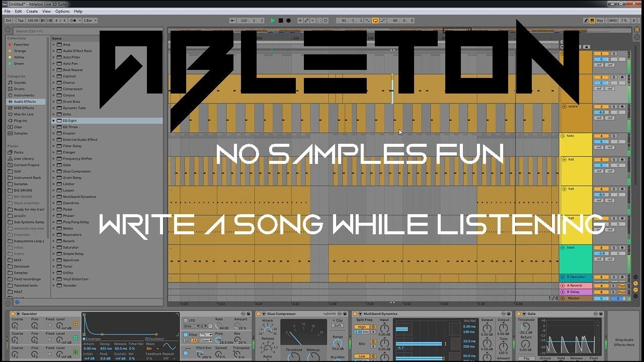Mute the bass track via activator 8

point(601,248)
